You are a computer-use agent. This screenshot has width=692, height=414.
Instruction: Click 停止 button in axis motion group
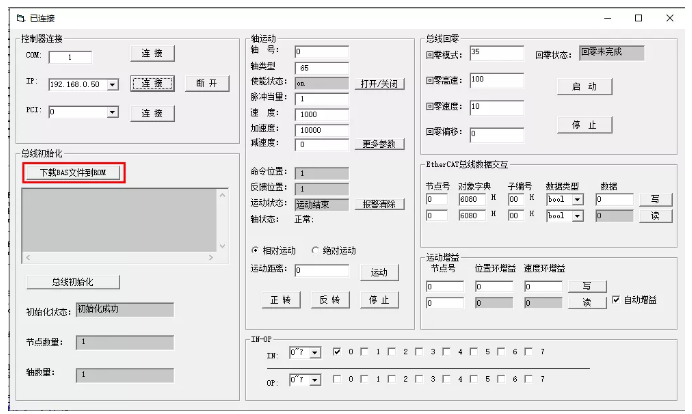pyautogui.click(x=380, y=300)
